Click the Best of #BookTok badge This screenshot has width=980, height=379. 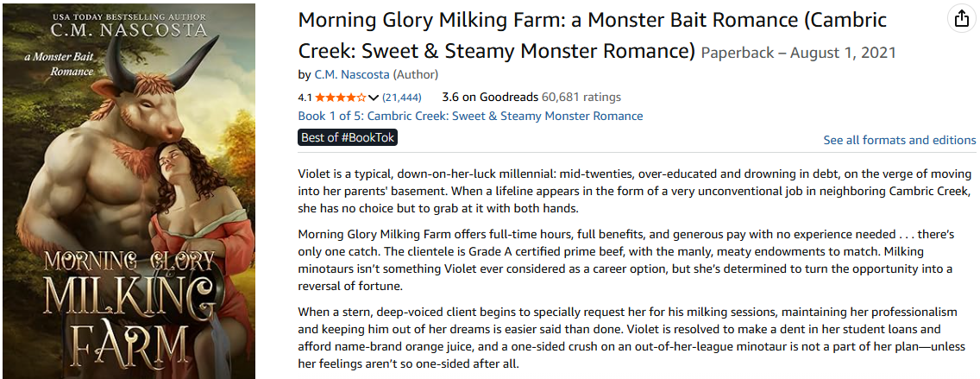tap(348, 137)
